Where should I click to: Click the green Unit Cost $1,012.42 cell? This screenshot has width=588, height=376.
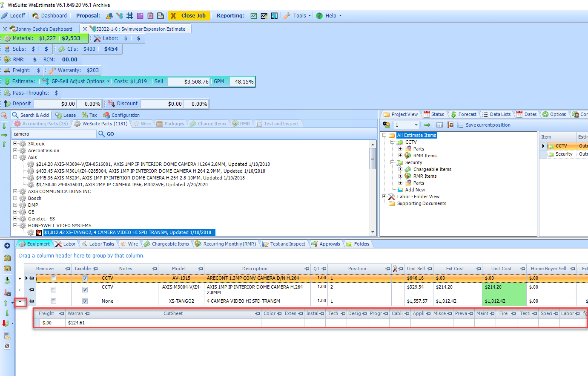pos(504,301)
